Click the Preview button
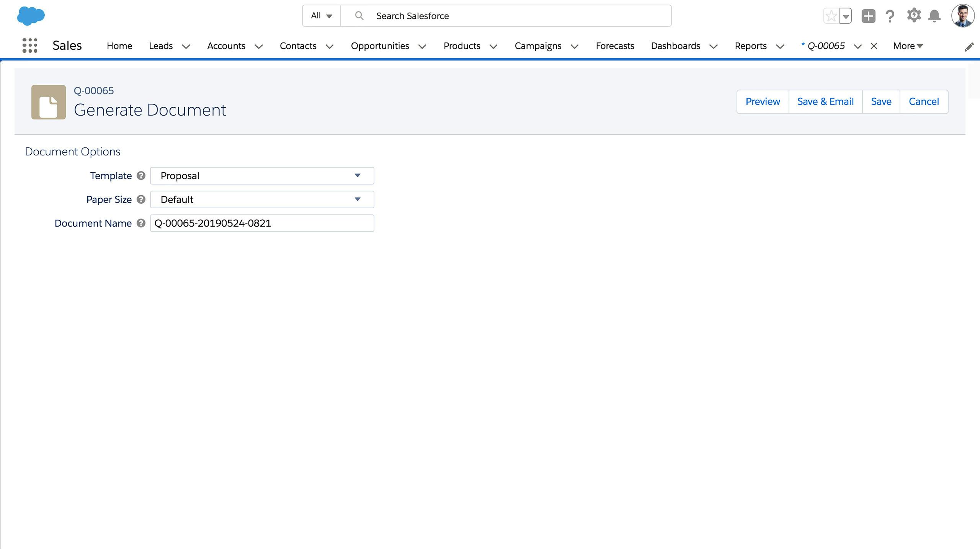The height and width of the screenshot is (549, 980). coord(763,101)
